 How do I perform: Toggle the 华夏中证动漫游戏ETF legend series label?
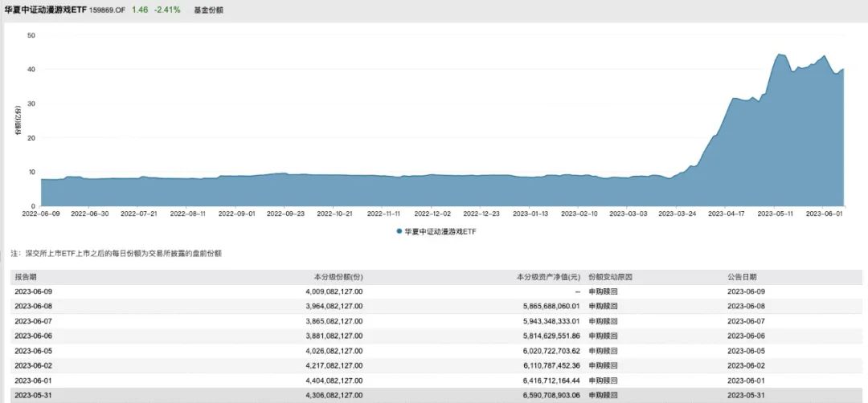click(x=438, y=231)
